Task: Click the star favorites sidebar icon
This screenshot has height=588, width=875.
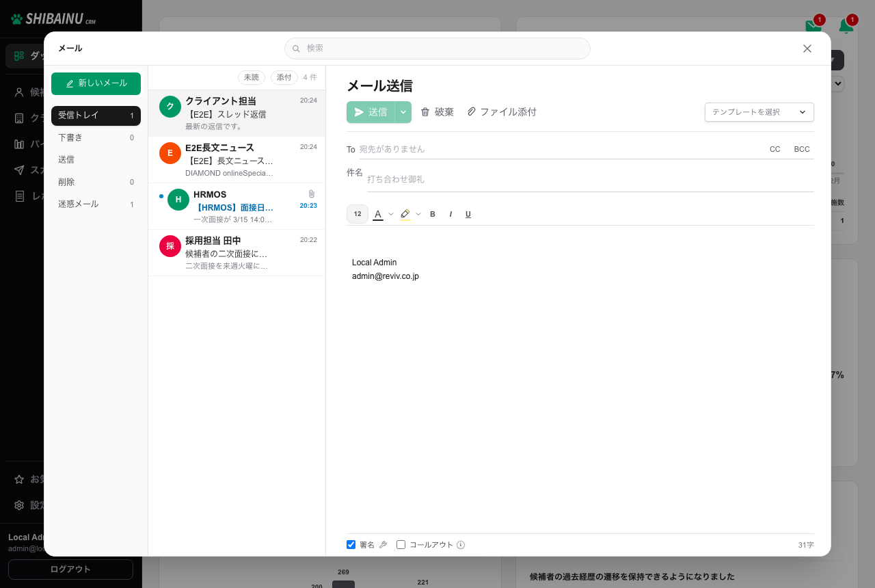Action: click(x=19, y=479)
